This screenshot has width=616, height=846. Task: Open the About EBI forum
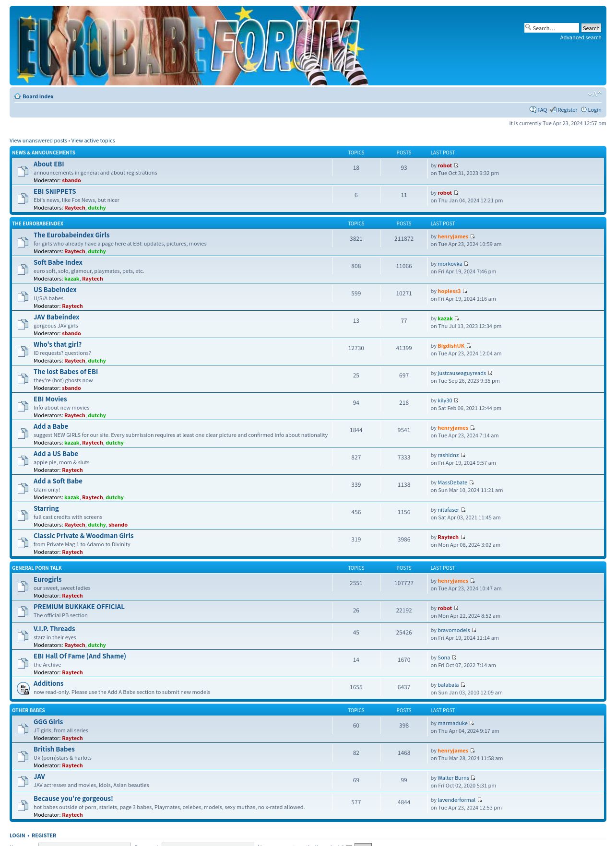(48, 164)
